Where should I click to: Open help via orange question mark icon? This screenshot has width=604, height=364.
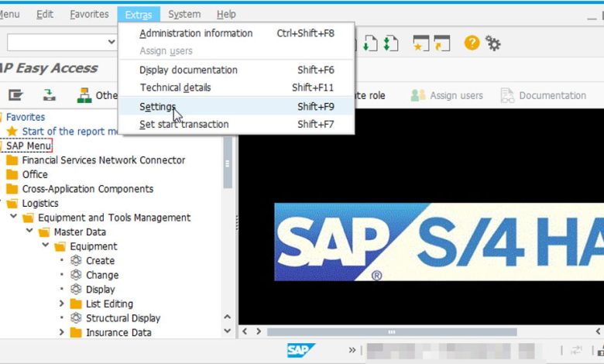[x=472, y=43]
